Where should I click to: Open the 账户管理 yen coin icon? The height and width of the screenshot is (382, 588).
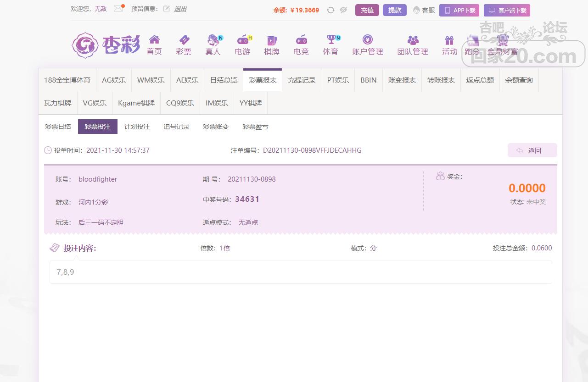[x=368, y=39]
